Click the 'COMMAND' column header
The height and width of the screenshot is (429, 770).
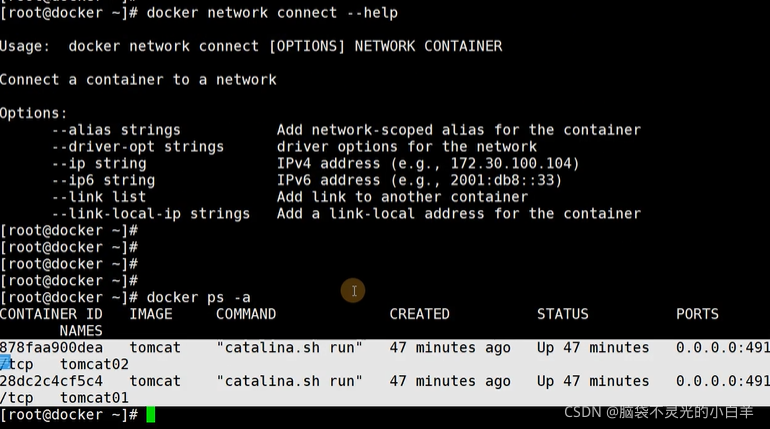(x=246, y=314)
